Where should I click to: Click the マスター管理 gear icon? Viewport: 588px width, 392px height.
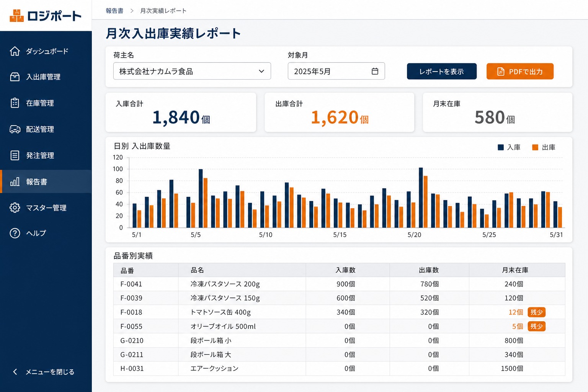pos(15,207)
